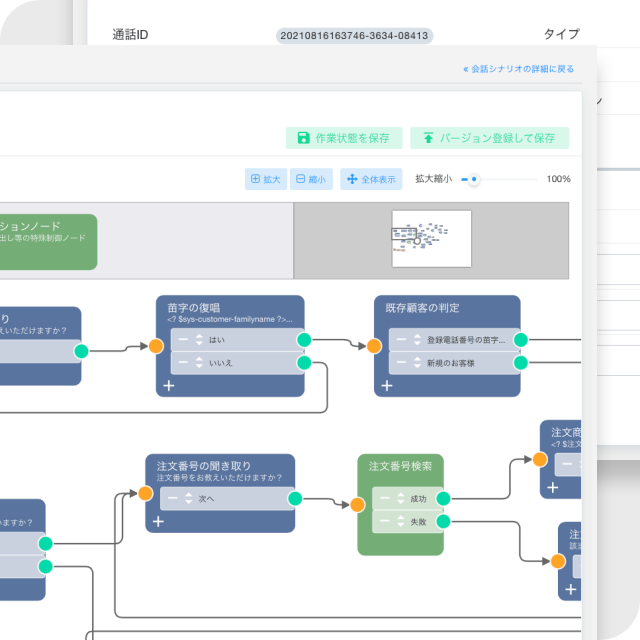Click plus icon on 既存顧客の判定 node

tap(387, 384)
